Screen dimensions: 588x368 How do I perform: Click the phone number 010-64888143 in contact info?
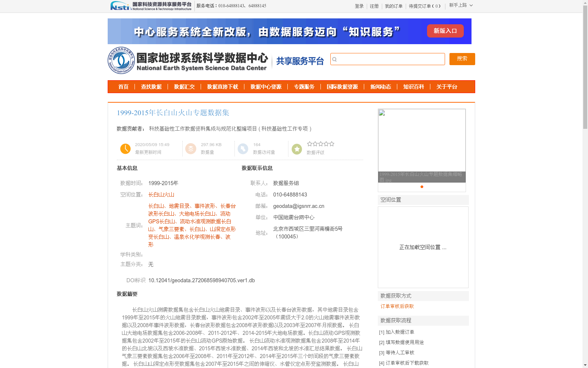290,195
